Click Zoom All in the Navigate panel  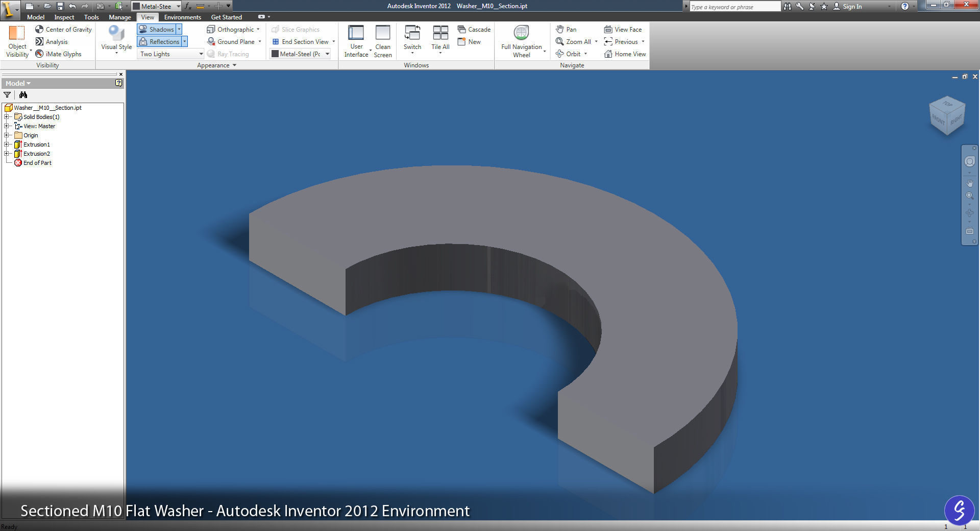[573, 41]
